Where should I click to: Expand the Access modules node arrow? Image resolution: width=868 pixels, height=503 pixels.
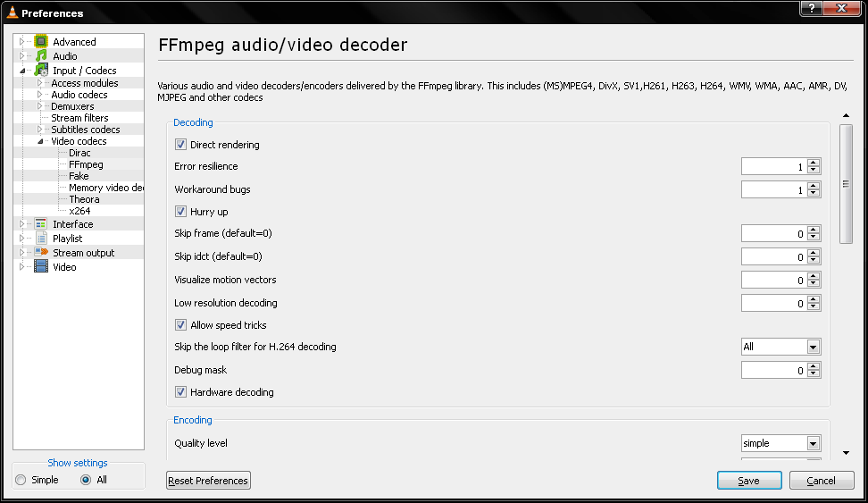(x=39, y=83)
